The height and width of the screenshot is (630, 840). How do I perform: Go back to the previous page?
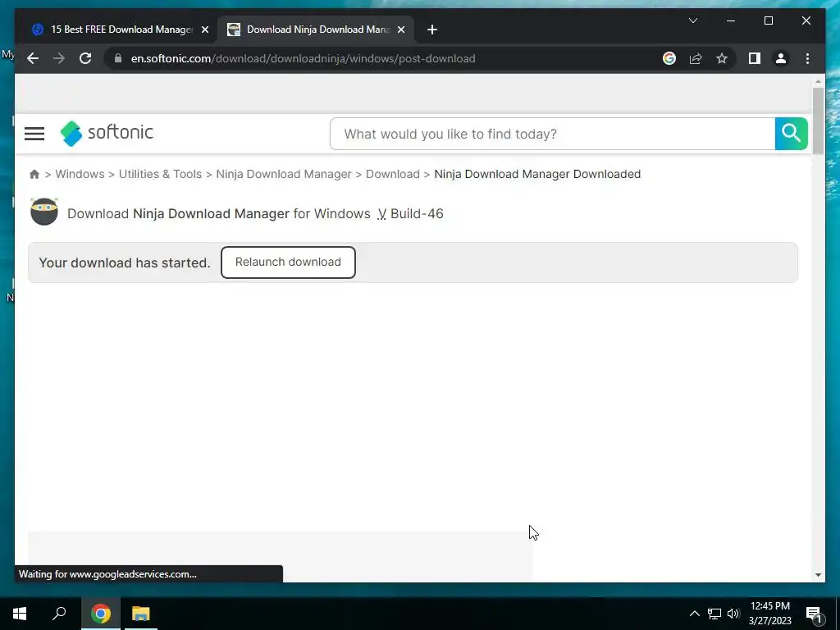click(33, 58)
